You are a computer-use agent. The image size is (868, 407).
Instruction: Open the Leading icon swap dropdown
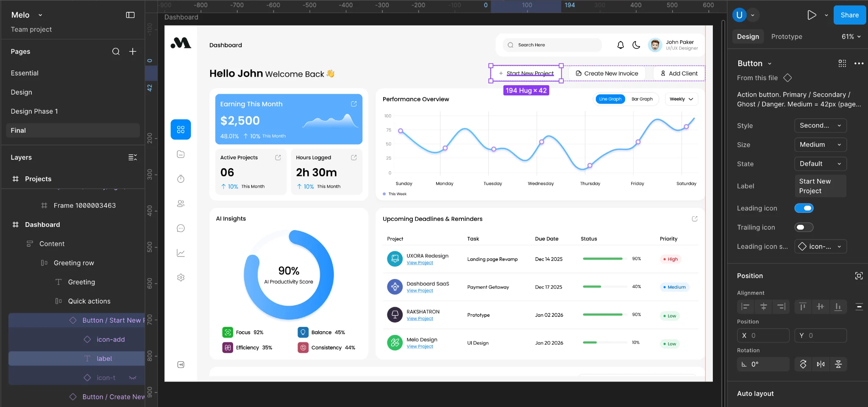click(821, 246)
